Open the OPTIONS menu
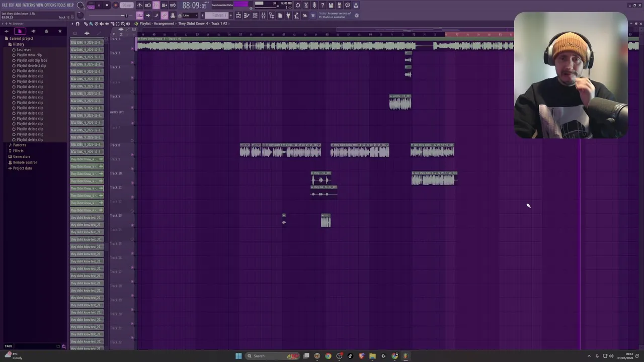Image resolution: width=644 pixels, height=362 pixels. click(50, 5)
